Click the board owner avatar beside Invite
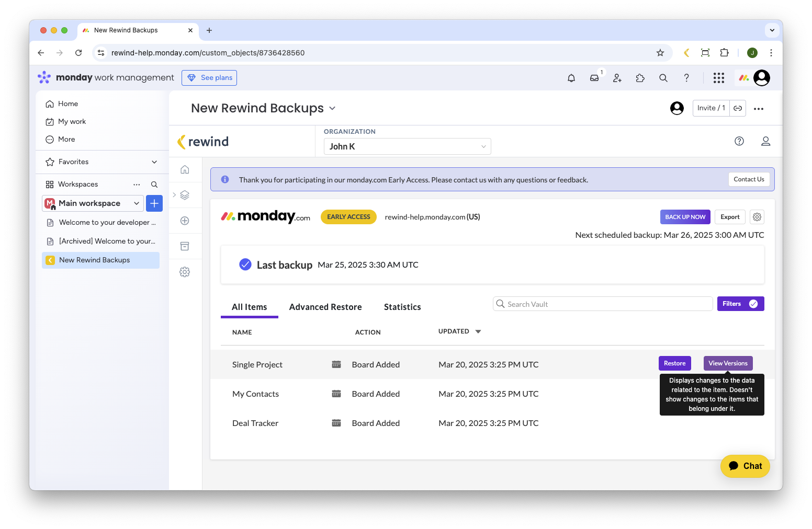Image resolution: width=812 pixels, height=529 pixels. tap(677, 108)
